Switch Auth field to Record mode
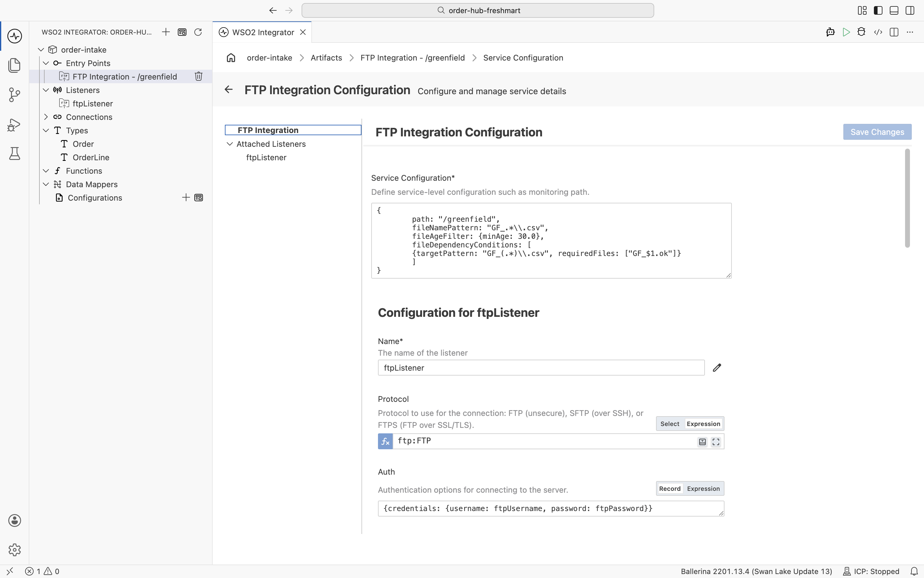 coord(670,489)
